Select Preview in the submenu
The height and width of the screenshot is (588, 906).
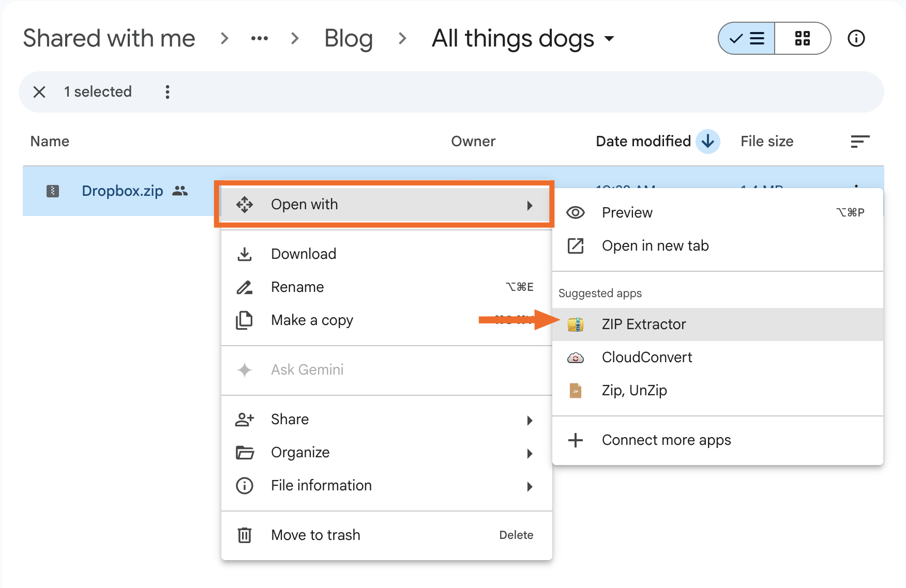[x=718, y=212]
